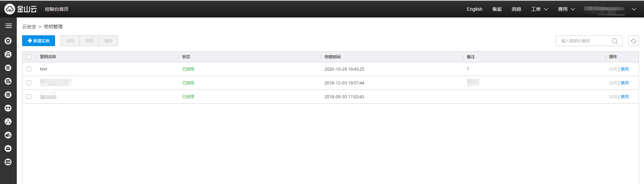The image size is (644, 184).
Task: Open the ID card sidebar icon
Action: (x=8, y=162)
